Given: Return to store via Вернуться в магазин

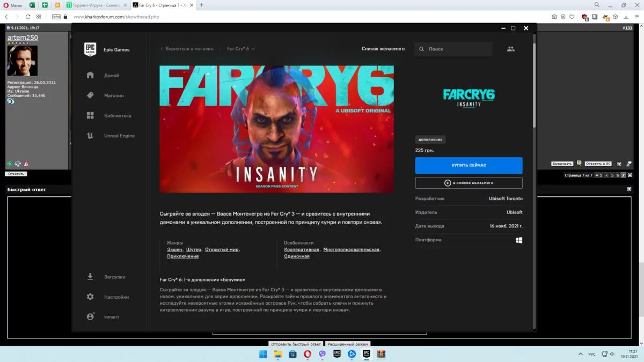Looking at the screenshot, I should click(187, 49).
